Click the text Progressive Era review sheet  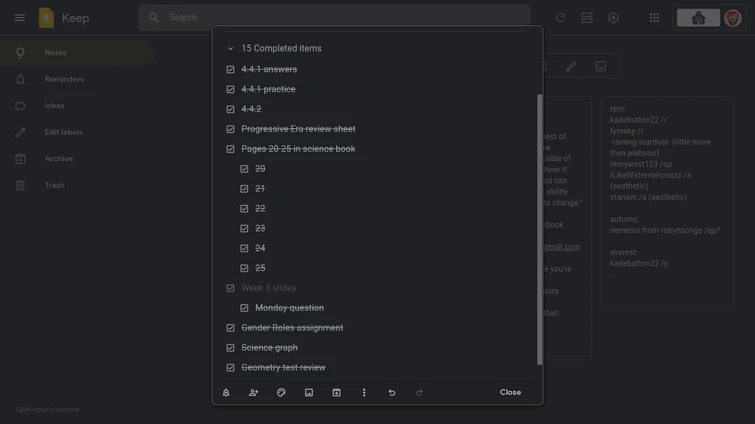coord(298,129)
